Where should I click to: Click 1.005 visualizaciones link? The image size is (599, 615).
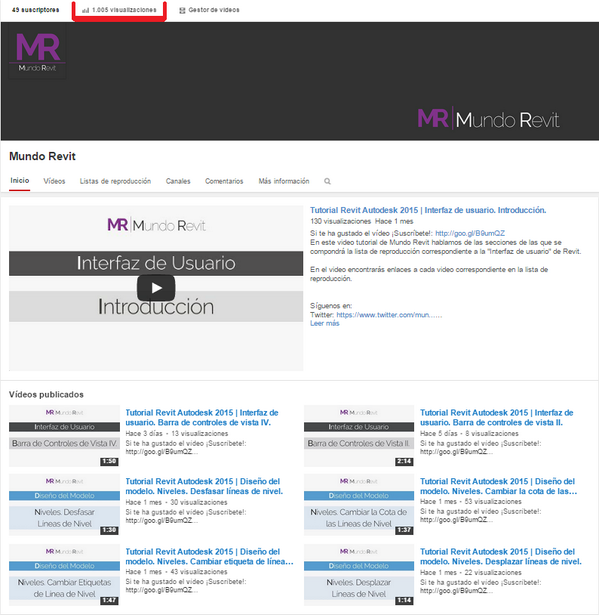124,10
